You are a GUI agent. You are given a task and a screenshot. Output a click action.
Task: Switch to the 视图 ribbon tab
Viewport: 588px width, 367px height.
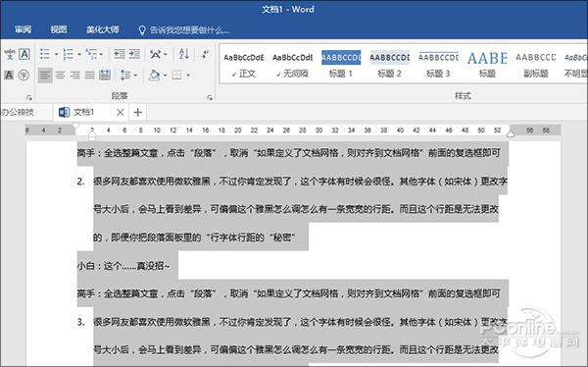pos(59,29)
